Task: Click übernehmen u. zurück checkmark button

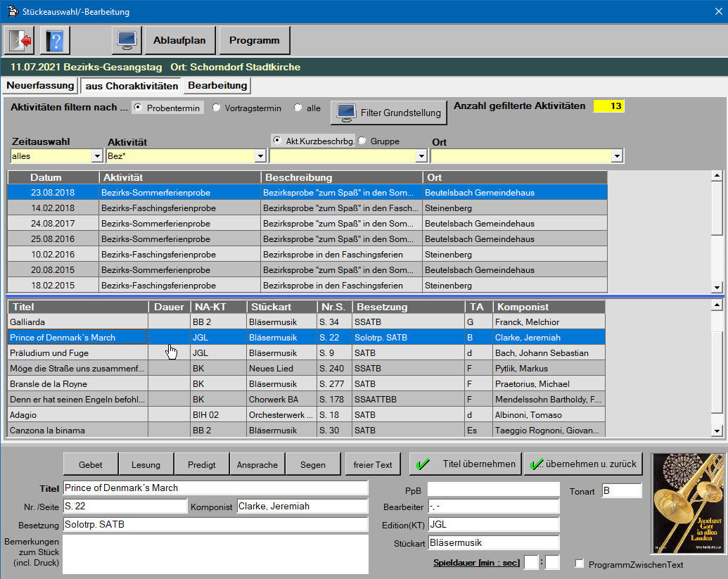Action: coord(583,464)
